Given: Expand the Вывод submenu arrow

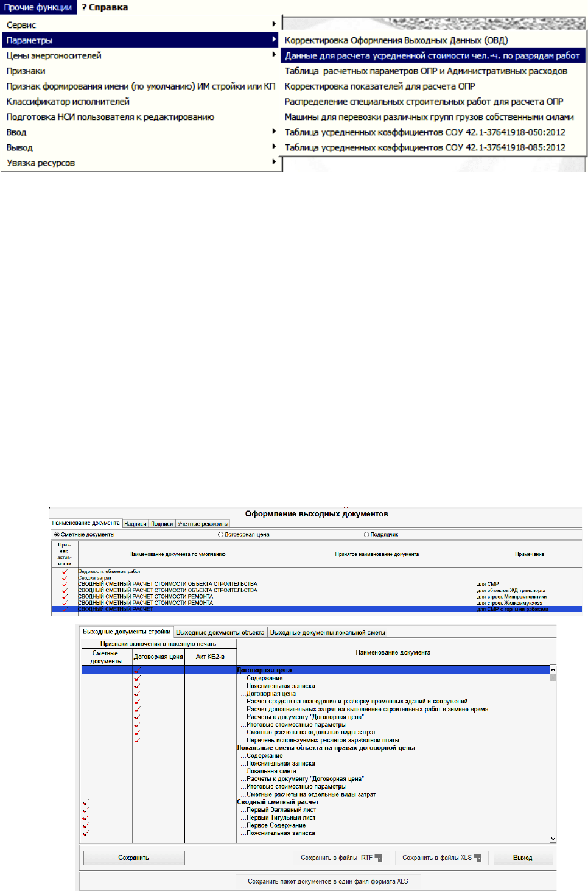Looking at the screenshot, I should [x=275, y=147].
